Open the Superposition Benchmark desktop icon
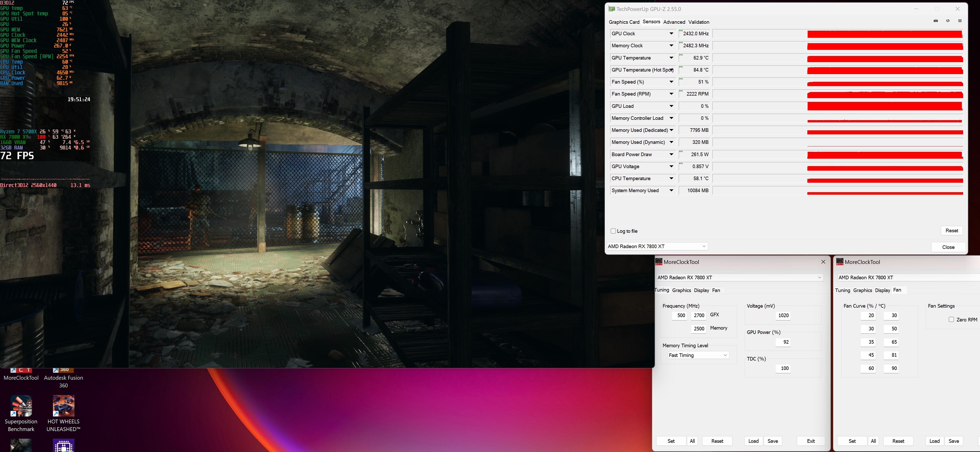 [21, 414]
